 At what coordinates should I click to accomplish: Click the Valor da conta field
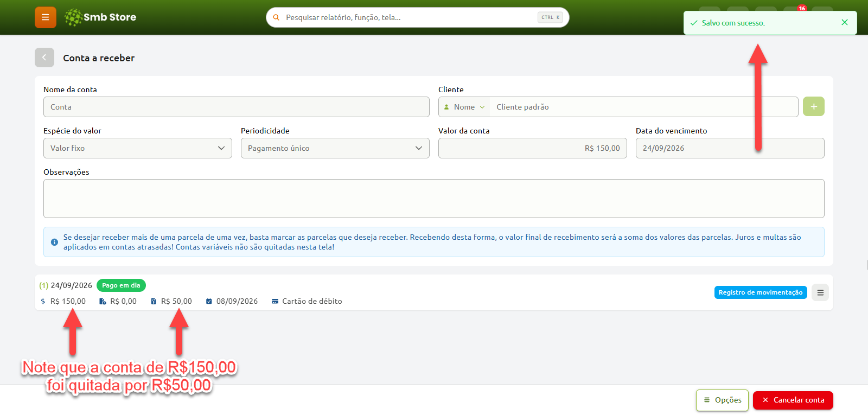pos(533,148)
